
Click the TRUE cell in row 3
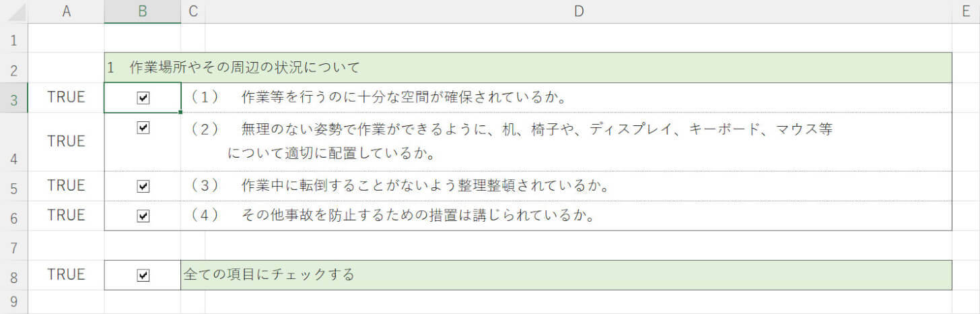point(66,97)
